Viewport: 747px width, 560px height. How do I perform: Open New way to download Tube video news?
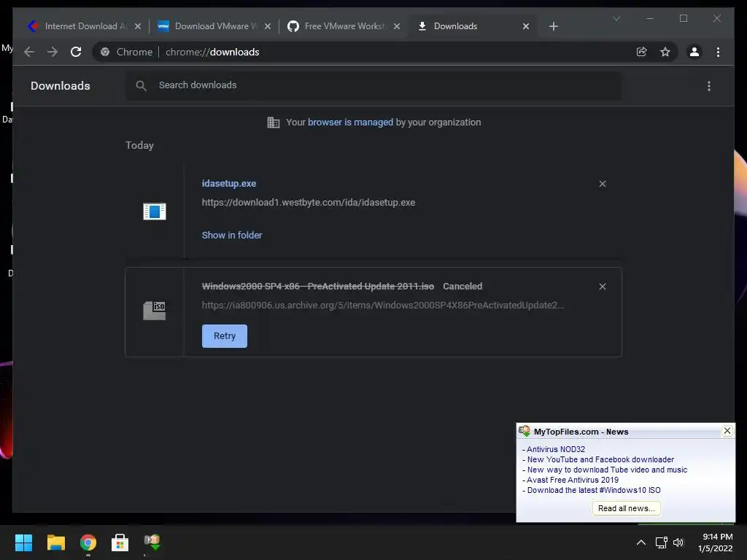607,470
